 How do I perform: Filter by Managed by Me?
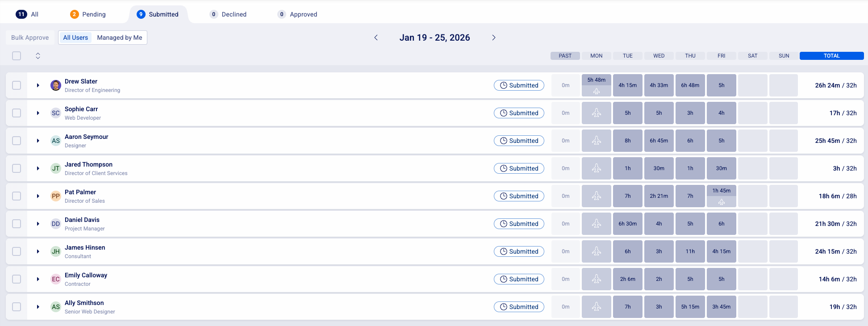pyautogui.click(x=120, y=38)
